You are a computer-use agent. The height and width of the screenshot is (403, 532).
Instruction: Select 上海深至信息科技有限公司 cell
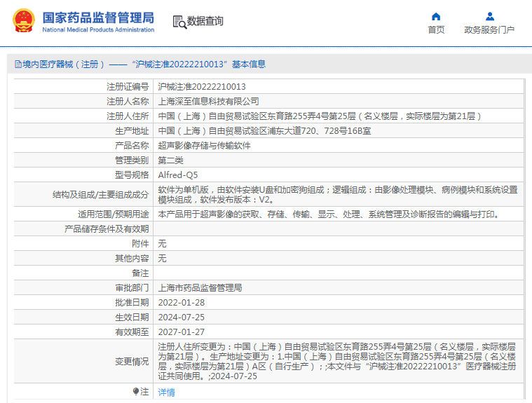click(208, 102)
